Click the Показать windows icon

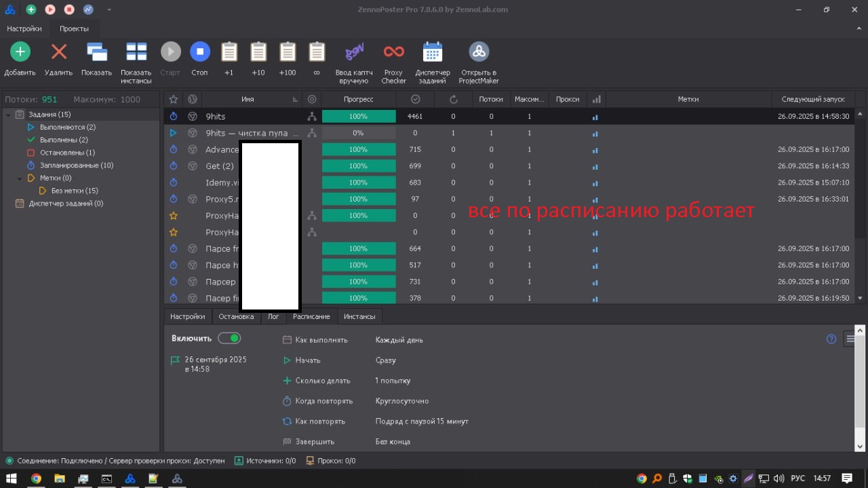point(97,52)
